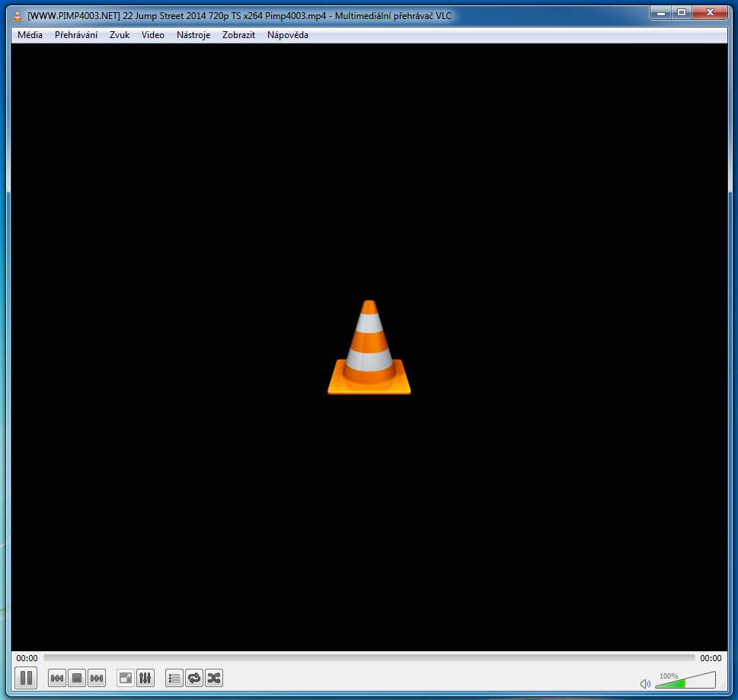Mute audio via speaker icon

click(x=645, y=683)
